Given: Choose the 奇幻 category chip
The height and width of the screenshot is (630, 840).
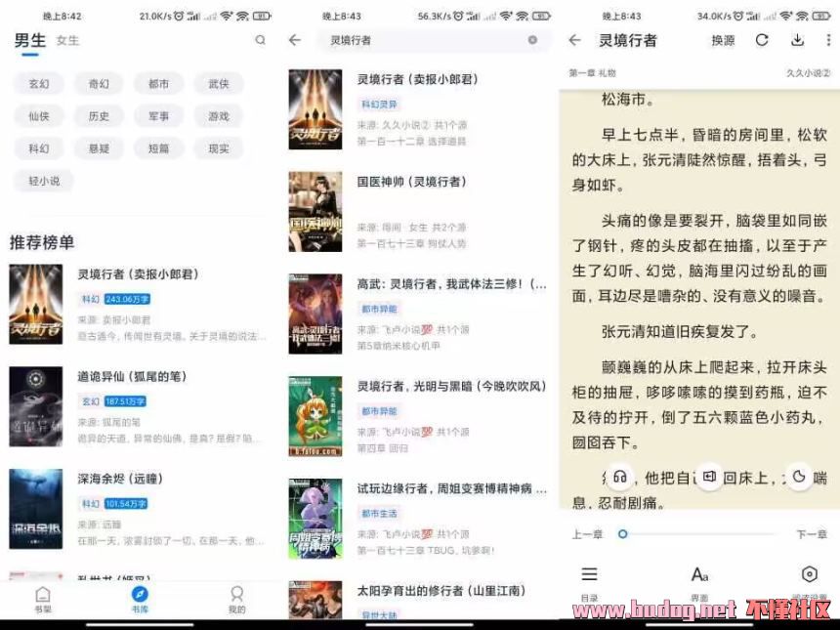Looking at the screenshot, I should [x=99, y=84].
